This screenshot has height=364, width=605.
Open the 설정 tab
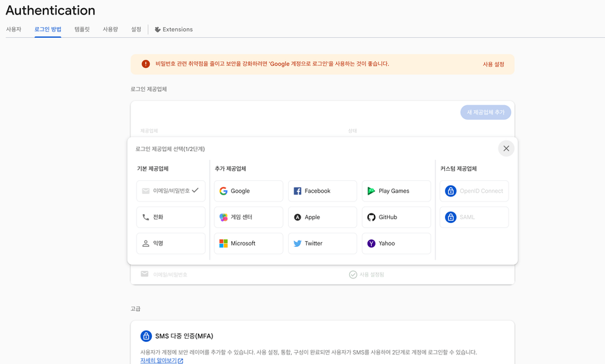coord(136,30)
